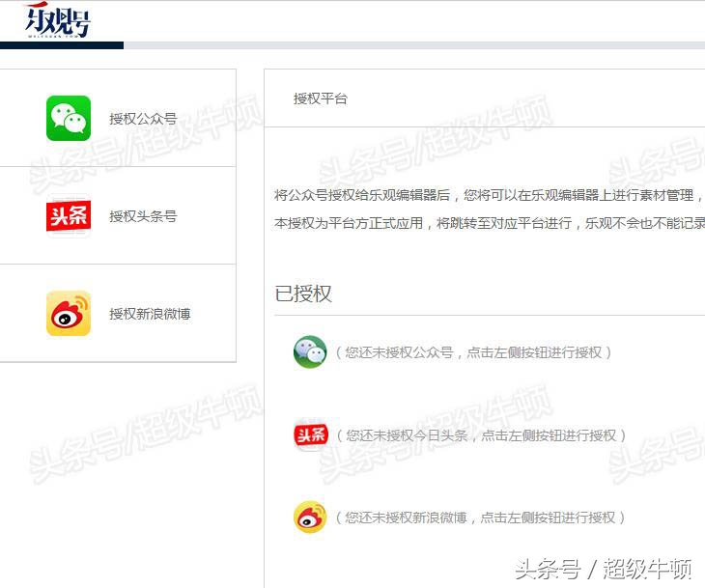Click the red 头条 icon in the sidebar
Image resolution: width=705 pixels, height=588 pixels.
(69, 215)
